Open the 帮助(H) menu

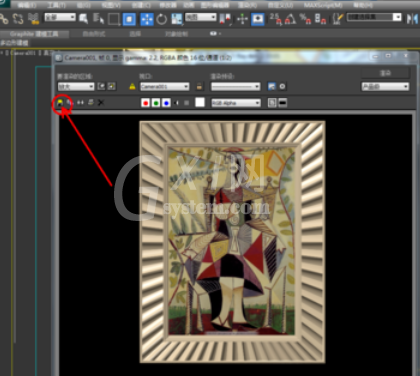pos(363,5)
